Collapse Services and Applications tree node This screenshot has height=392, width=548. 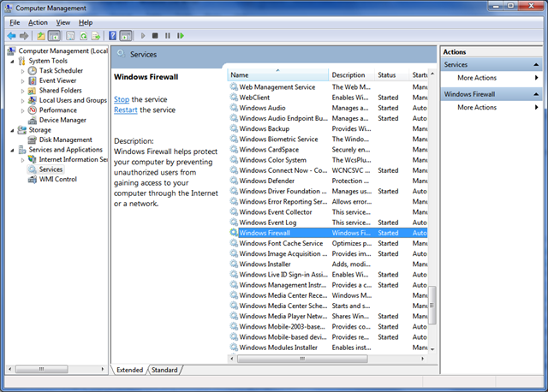point(13,150)
